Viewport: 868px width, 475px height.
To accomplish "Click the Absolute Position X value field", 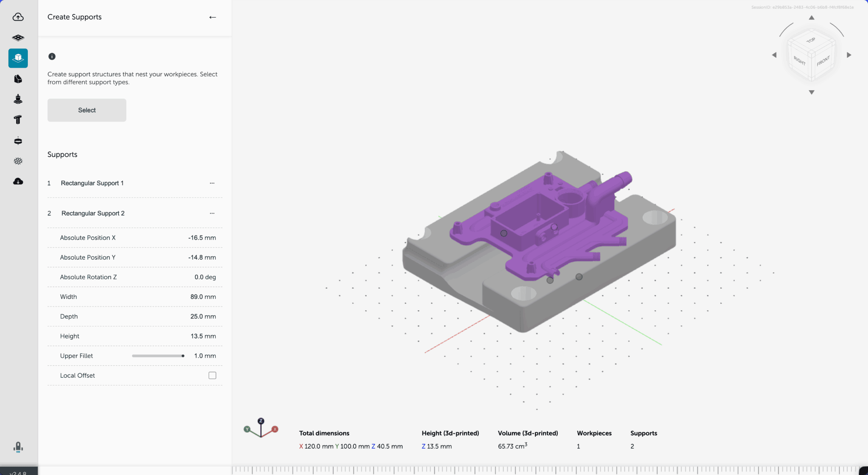I will click(202, 238).
